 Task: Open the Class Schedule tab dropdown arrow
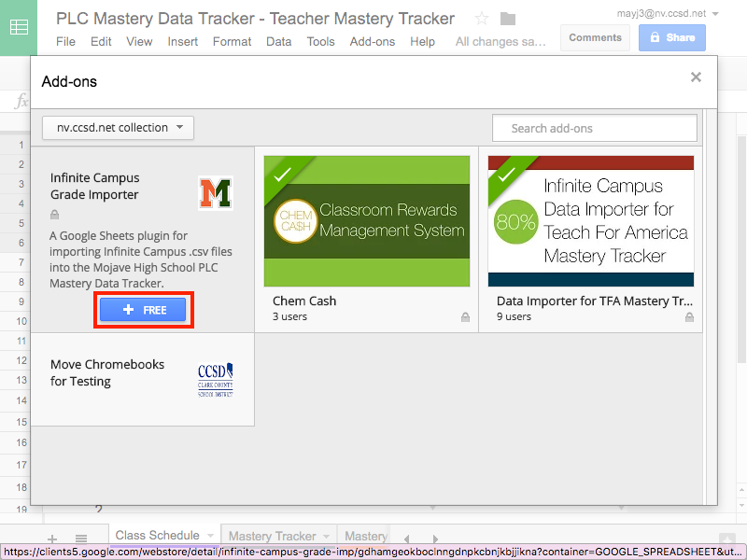pos(210,536)
